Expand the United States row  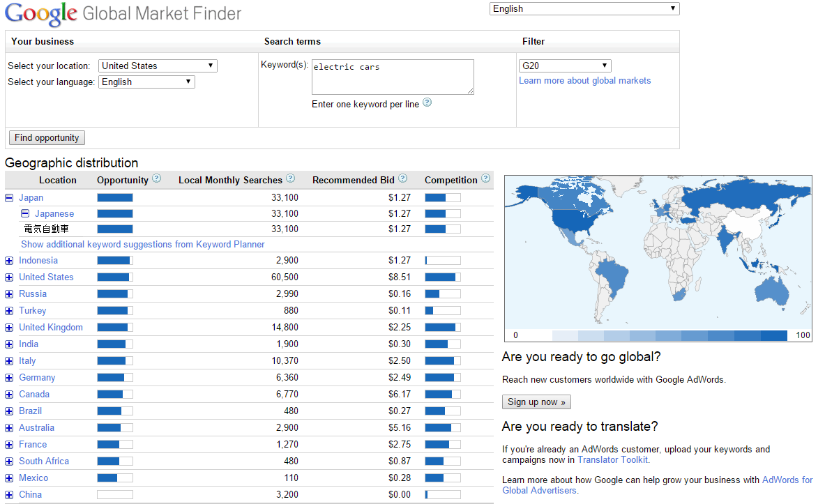pos(9,277)
